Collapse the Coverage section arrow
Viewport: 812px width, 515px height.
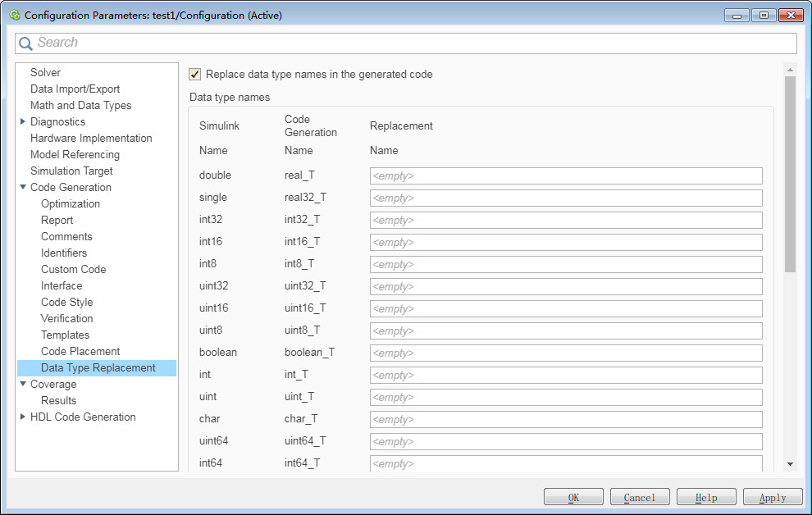coord(24,384)
